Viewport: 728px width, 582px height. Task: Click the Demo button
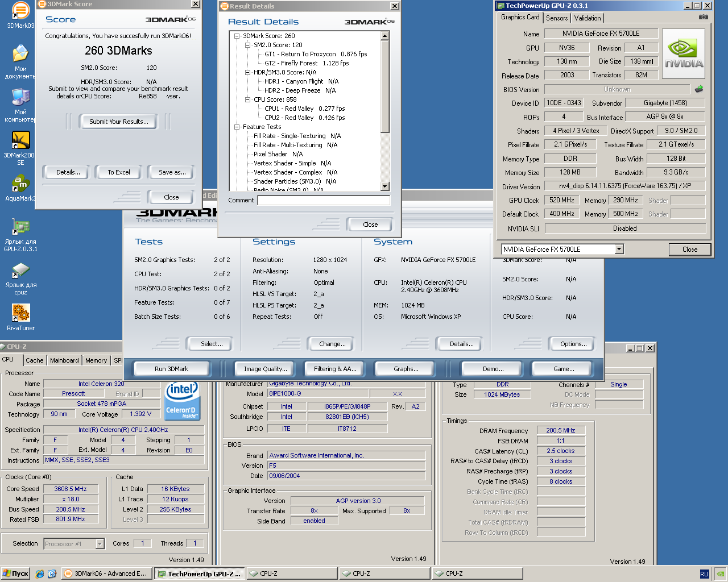[x=493, y=369]
